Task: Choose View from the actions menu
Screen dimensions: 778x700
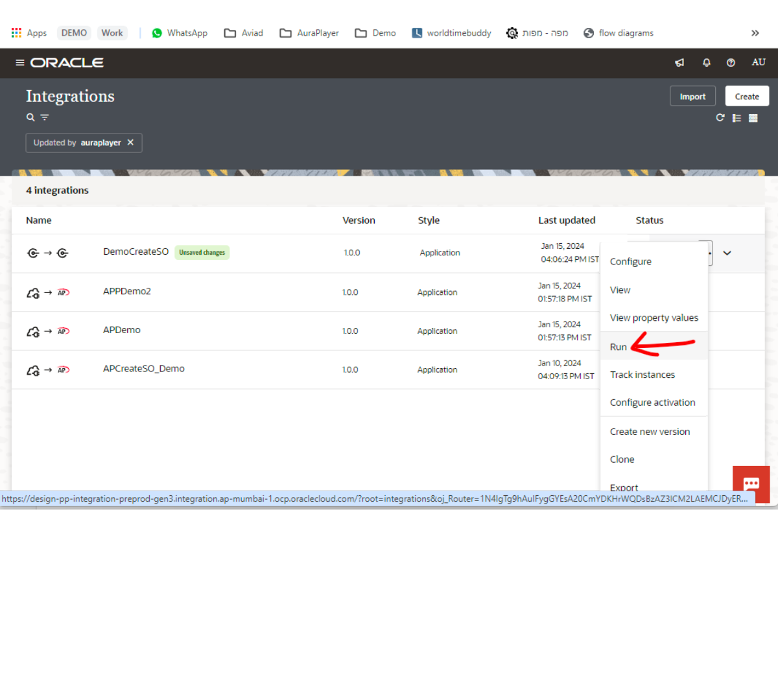Action: point(654,290)
